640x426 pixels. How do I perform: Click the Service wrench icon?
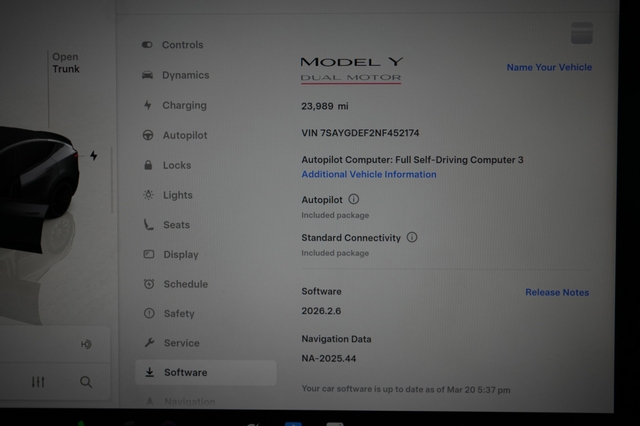(149, 343)
